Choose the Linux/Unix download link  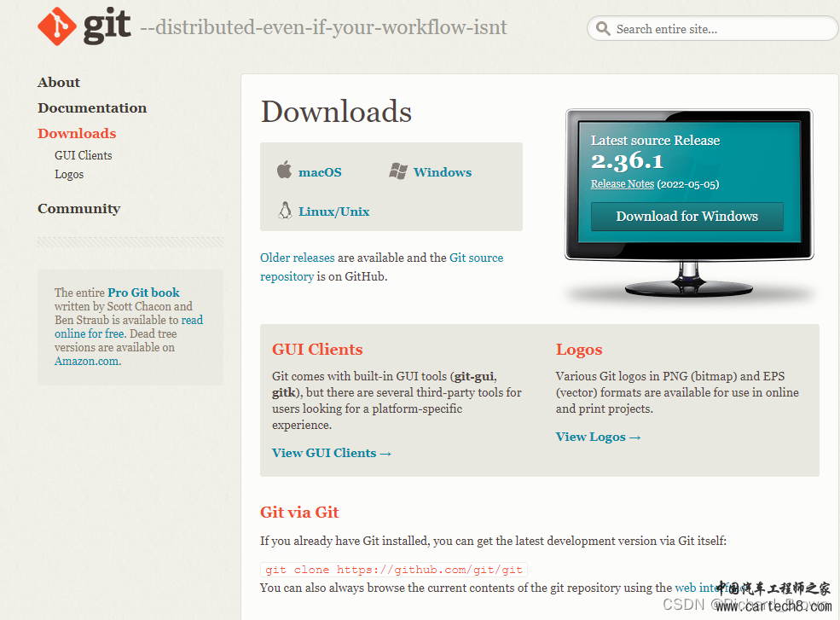pos(333,211)
